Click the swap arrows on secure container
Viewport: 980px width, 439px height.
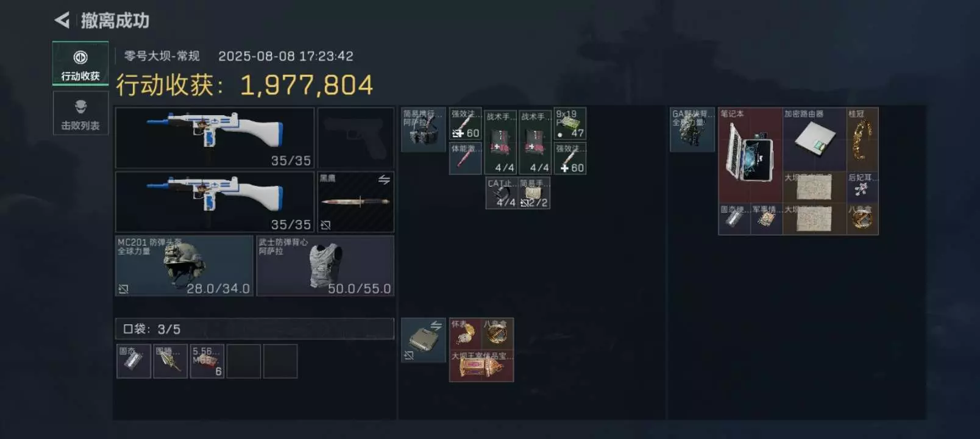(436, 326)
